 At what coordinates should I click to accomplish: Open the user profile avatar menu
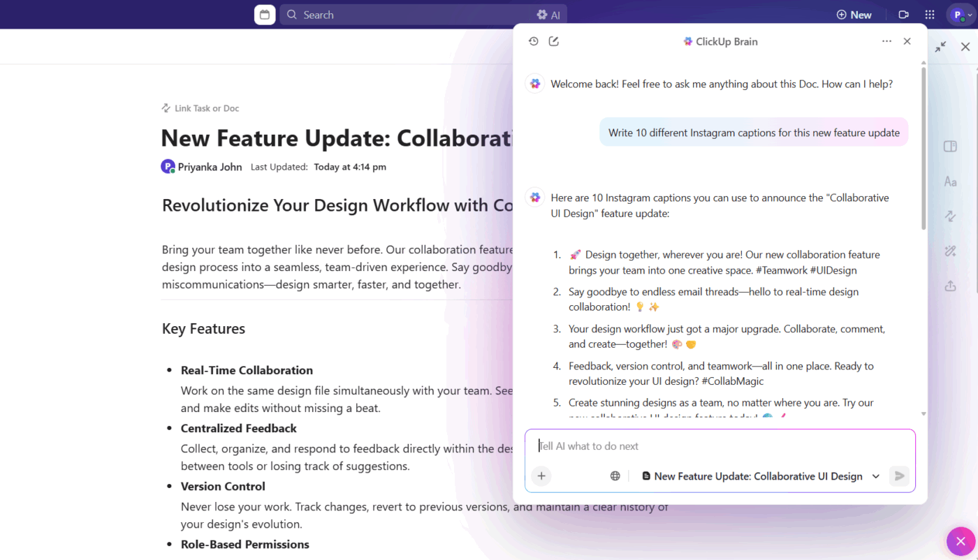coord(957,15)
